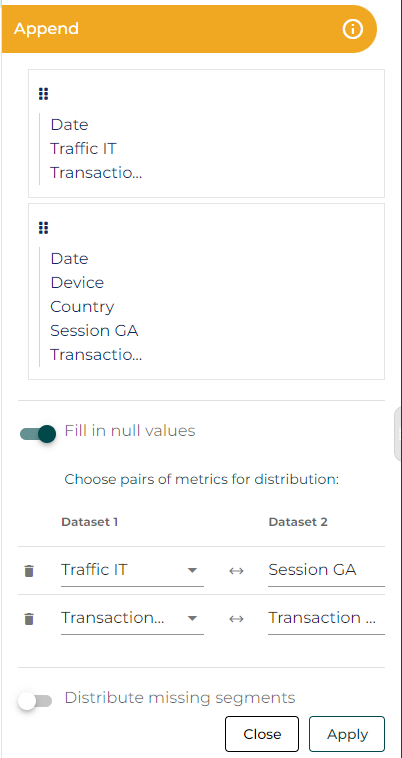
Task: Click the swap arrow beside Session GA
Action: click(236, 571)
